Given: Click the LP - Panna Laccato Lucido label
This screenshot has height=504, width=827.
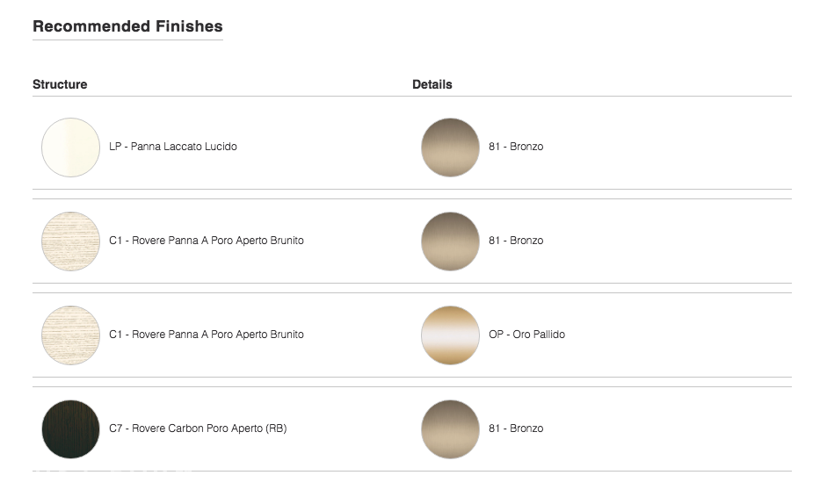Looking at the screenshot, I should [173, 147].
